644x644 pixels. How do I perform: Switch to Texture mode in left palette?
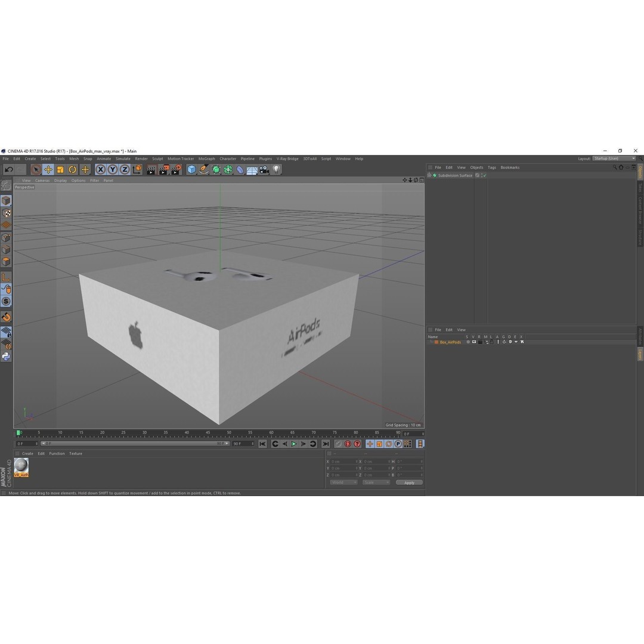coord(6,213)
